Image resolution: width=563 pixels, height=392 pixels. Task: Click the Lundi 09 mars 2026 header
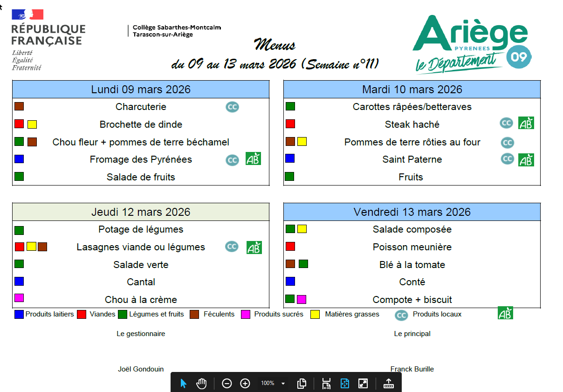tap(141, 89)
